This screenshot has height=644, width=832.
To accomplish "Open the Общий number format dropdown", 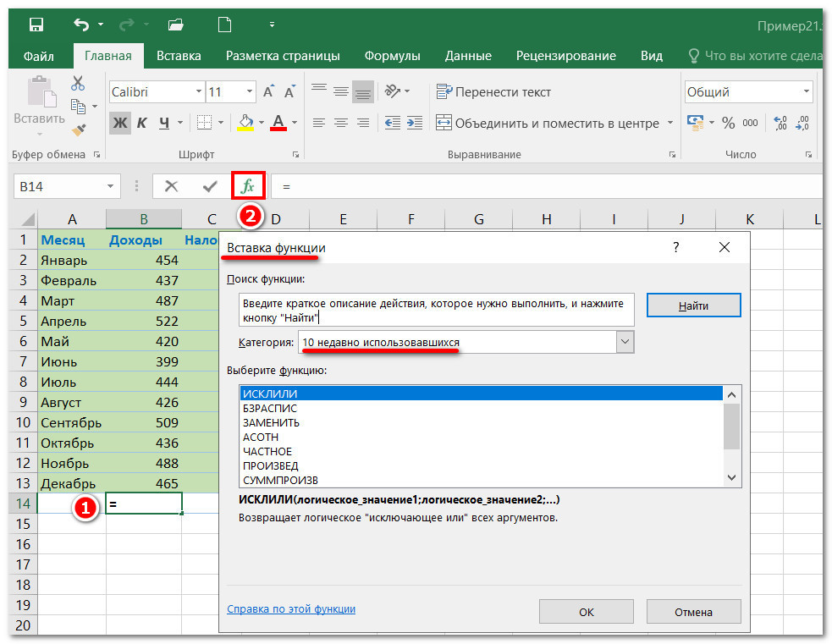I will [x=805, y=91].
